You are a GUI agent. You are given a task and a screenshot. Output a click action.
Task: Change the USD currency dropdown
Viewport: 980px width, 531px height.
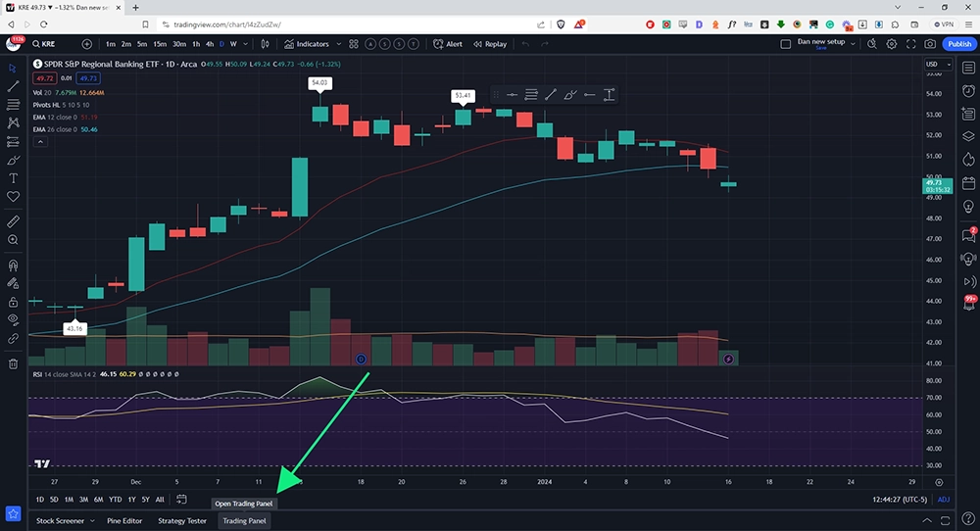point(938,65)
